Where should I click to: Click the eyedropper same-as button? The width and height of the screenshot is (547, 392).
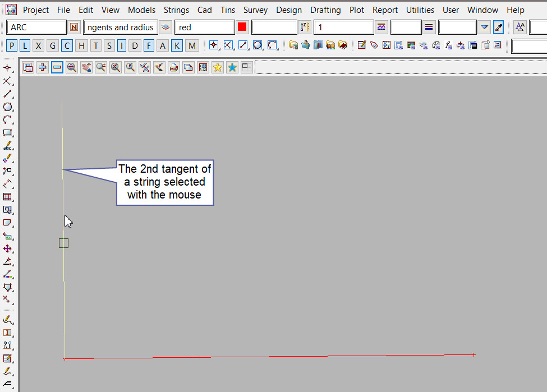[x=498, y=27]
